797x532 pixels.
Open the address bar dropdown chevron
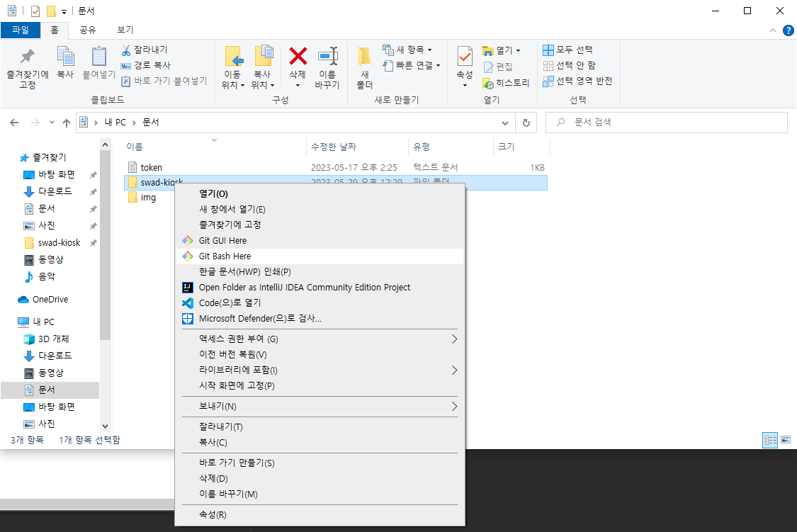[x=505, y=123]
